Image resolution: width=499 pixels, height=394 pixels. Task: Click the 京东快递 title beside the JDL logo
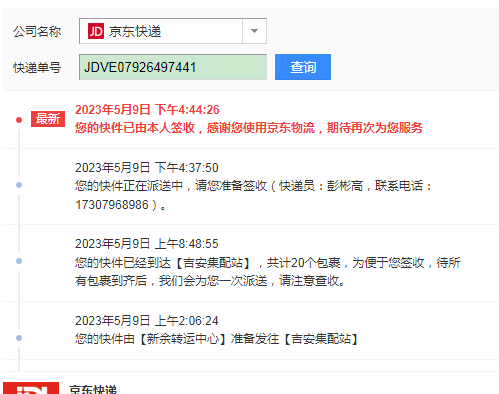coord(93,389)
